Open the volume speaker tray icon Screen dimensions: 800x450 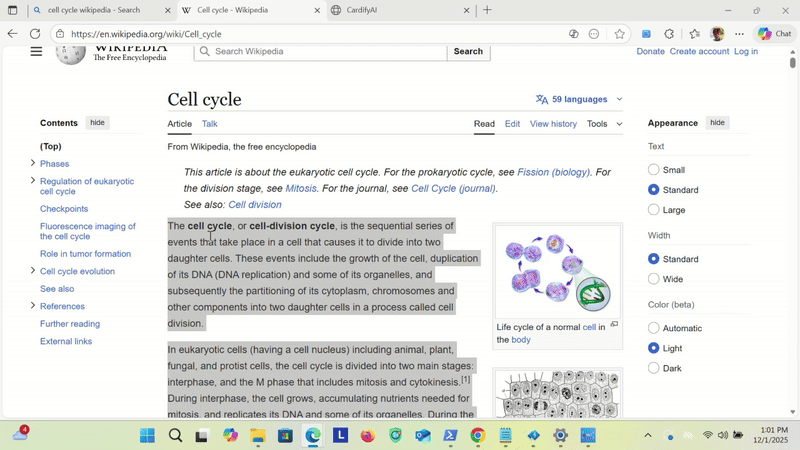click(x=722, y=435)
